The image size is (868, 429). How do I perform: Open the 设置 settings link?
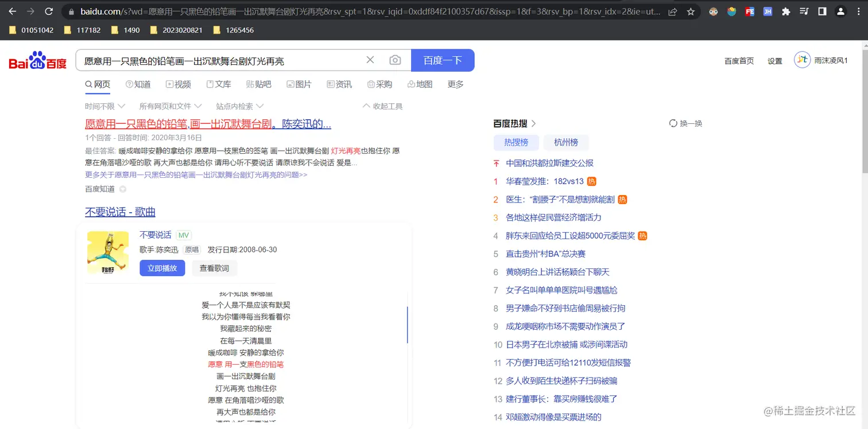[775, 61]
